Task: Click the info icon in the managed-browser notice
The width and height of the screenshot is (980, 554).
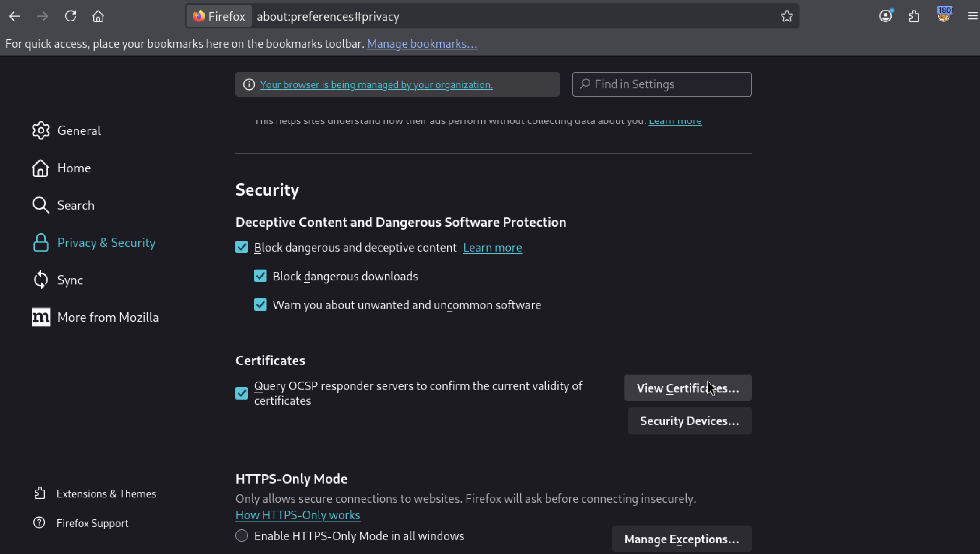Action: (x=249, y=84)
